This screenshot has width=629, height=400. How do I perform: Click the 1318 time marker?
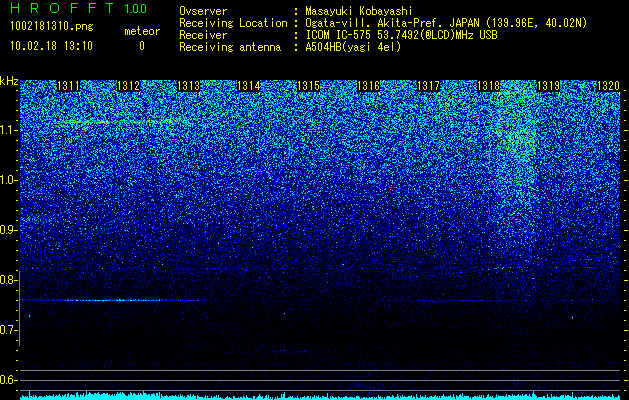point(489,86)
